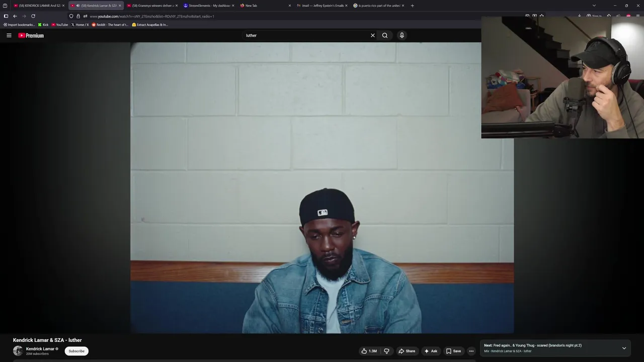The height and width of the screenshot is (362, 644).
Task: Go back using browser back arrow
Action: point(15,16)
